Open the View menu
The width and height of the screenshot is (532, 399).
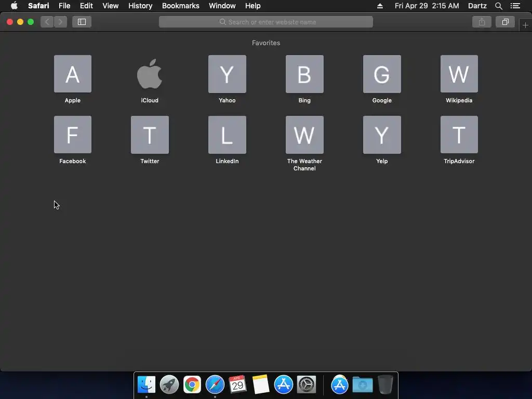tap(110, 6)
